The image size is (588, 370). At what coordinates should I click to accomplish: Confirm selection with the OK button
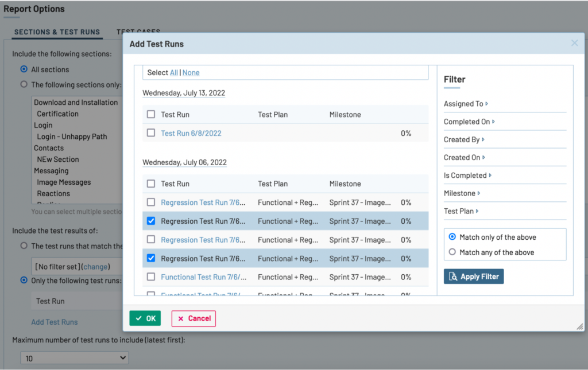pyautogui.click(x=145, y=318)
